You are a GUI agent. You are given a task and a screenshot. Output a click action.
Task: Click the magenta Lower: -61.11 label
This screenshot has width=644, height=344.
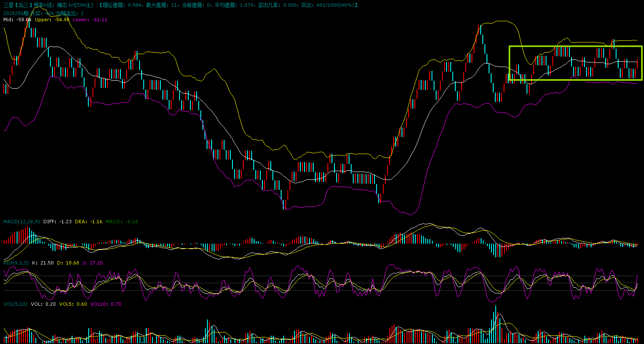[90, 20]
